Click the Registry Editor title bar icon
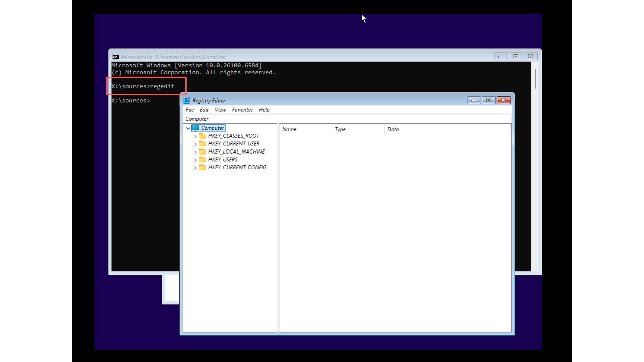Image resolution: width=644 pixels, height=362 pixels. click(x=187, y=100)
